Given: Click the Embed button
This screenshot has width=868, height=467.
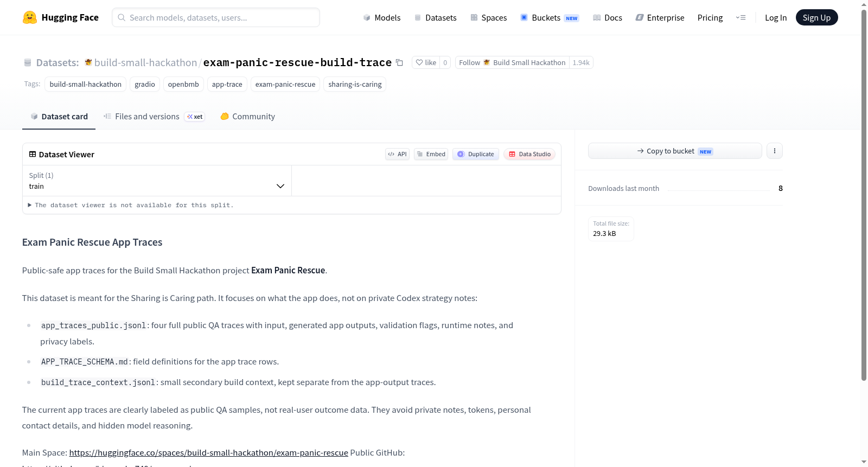Looking at the screenshot, I should click(x=431, y=154).
